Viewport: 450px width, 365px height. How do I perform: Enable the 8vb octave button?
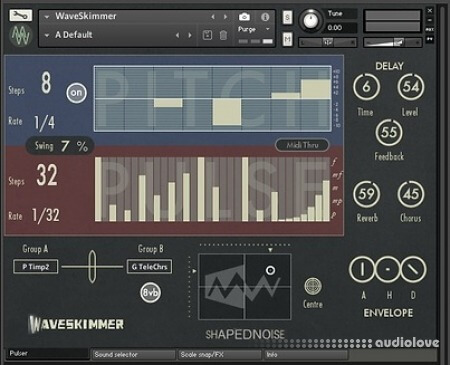click(150, 293)
